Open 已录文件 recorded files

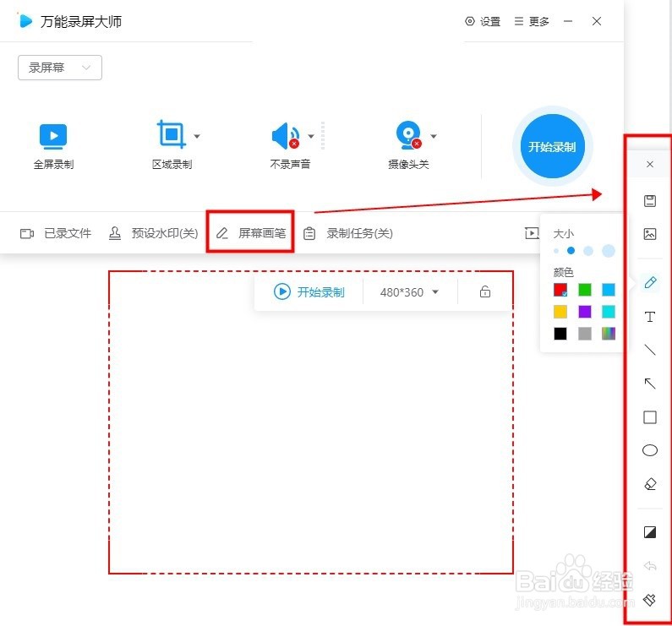point(56,233)
